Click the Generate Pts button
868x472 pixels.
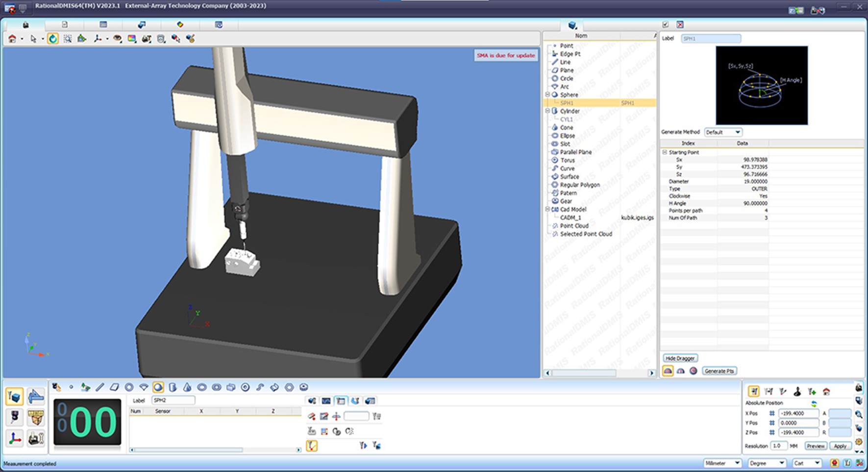click(x=719, y=371)
